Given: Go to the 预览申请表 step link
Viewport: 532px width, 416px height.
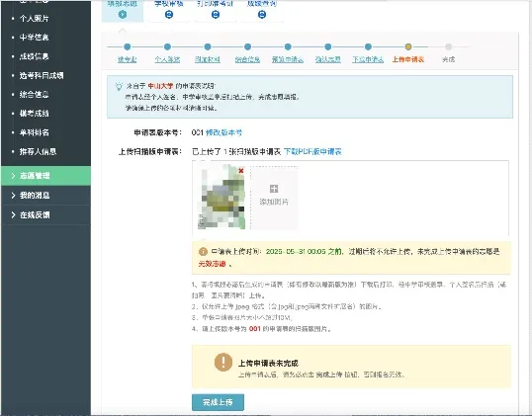Looking at the screenshot, I should [x=288, y=59].
